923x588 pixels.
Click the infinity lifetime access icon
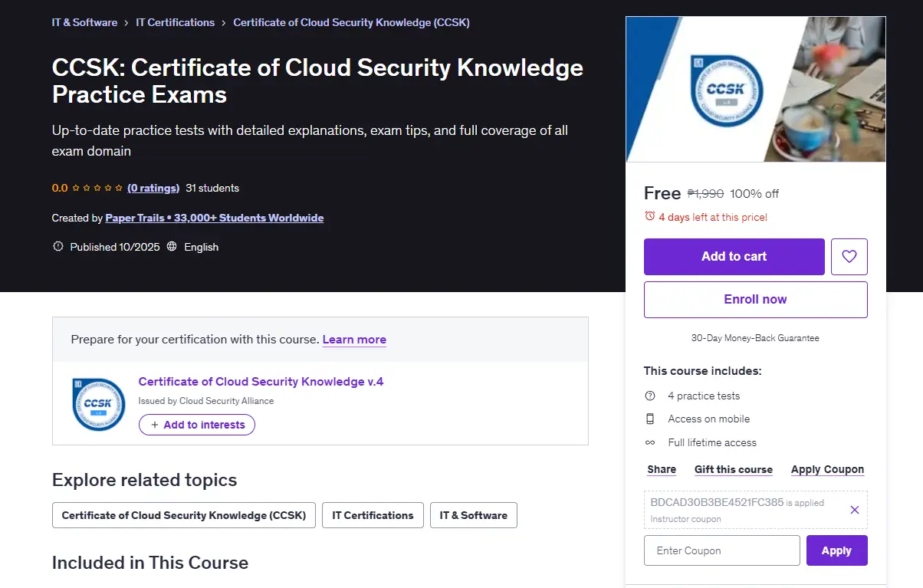click(650, 442)
